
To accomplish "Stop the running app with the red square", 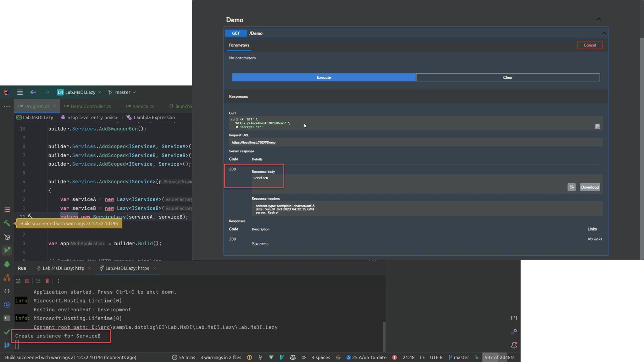I will 27,281.
